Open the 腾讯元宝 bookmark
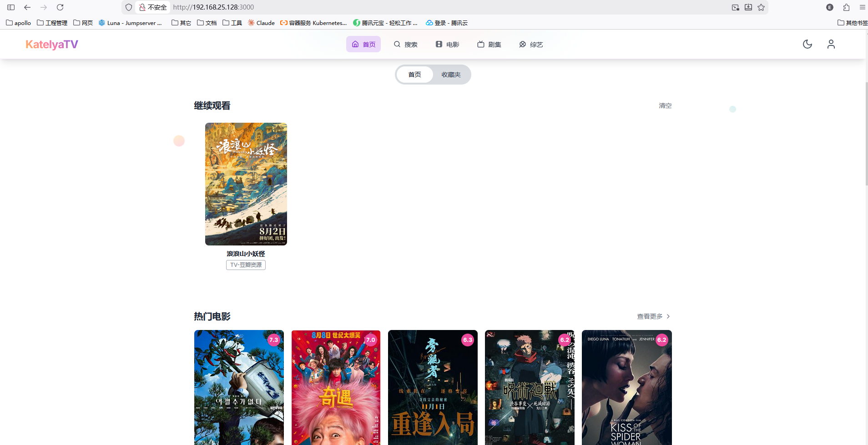Viewport: 868px width, 445px height. click(385, 23)
